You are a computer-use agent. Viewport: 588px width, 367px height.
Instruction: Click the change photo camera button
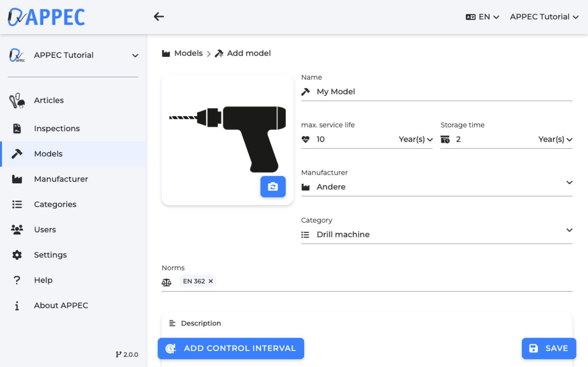(273, 187)
